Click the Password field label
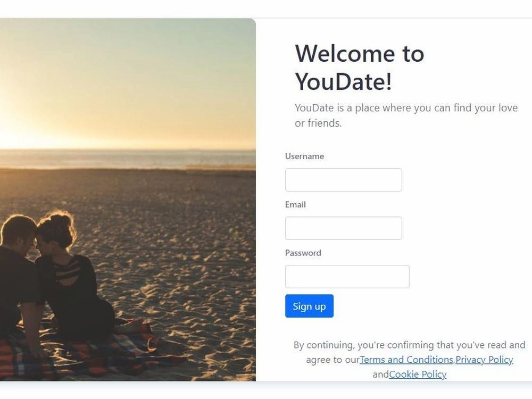This screenshot has height=399, width=532. coord(303,253)
